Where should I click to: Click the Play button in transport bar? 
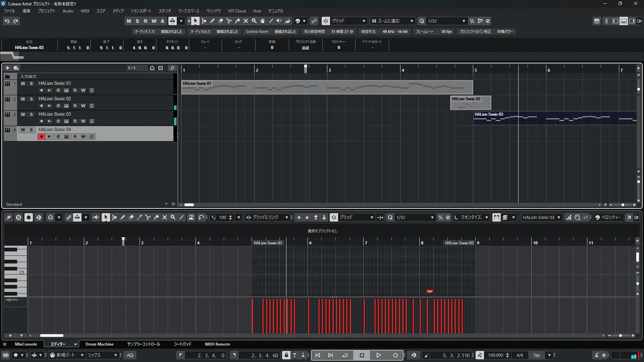pos(378,355)
